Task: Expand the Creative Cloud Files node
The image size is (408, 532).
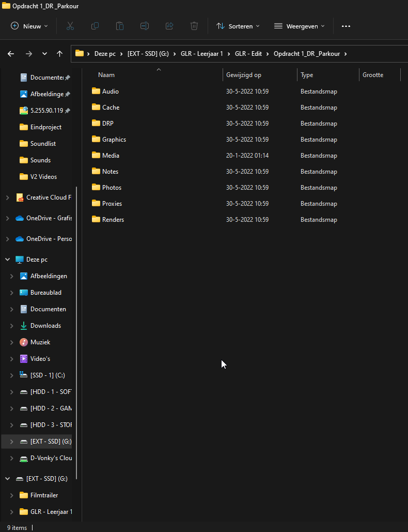Action: (7, 197)
